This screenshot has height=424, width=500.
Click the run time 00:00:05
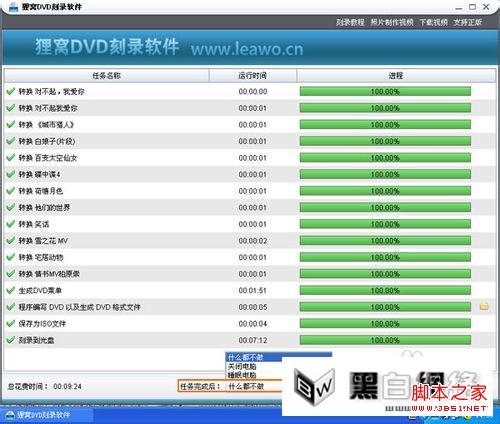point(253,307)
